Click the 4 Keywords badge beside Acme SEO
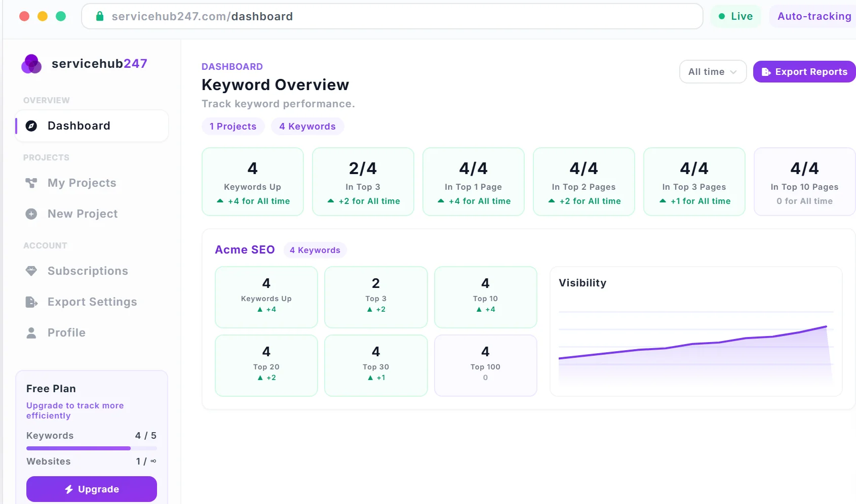The image size is (856, 504). 315,250
